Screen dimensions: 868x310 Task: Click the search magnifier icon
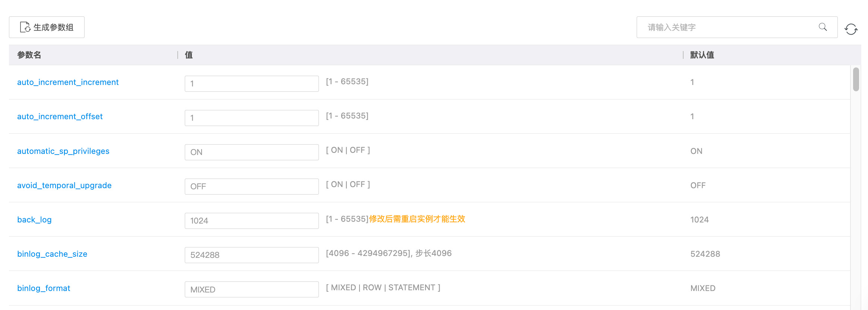[823, 27]
